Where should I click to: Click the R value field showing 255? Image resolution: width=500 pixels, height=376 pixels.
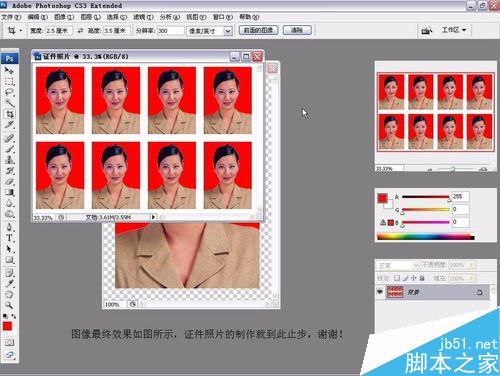(460, 197)
